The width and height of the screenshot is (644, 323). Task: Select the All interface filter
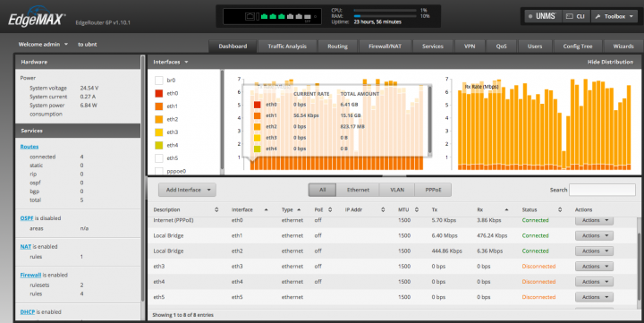click(322, 190)
